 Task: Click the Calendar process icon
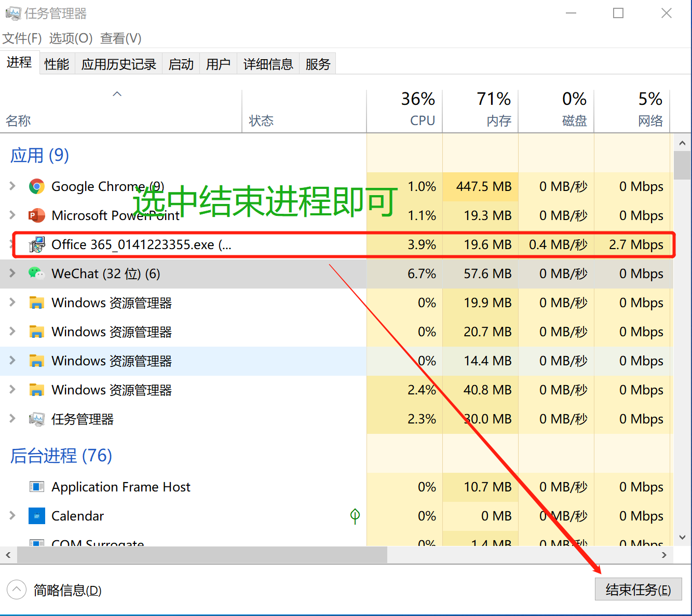pyautogui.click(x=37, y=516)
